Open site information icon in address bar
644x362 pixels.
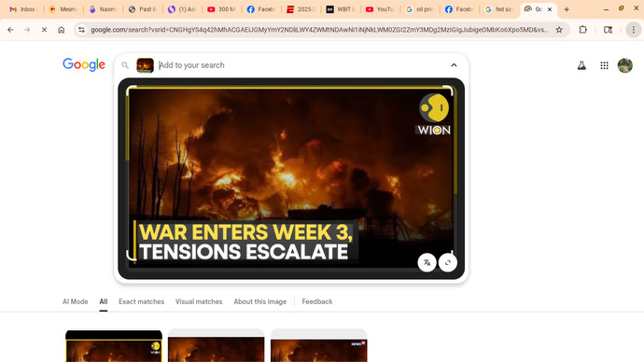(x=81, y=30)
